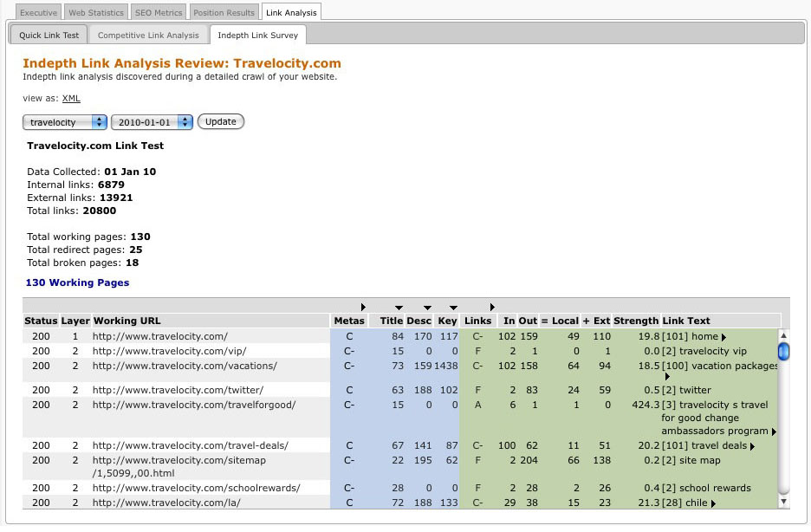Click the Layer column header
The image size is (811, 532).
75,321
